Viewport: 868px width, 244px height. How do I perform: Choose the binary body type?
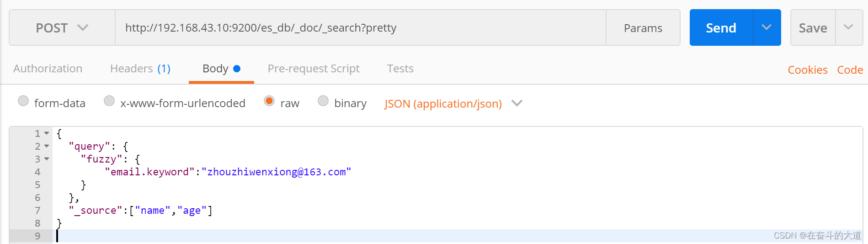coord(323,101)
